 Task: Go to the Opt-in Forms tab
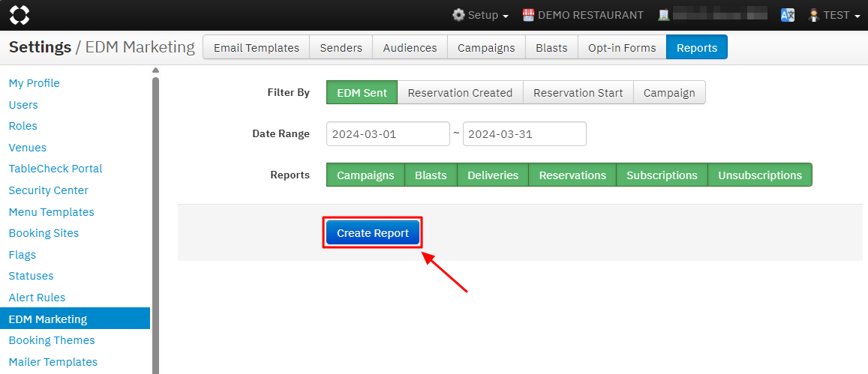621,47
